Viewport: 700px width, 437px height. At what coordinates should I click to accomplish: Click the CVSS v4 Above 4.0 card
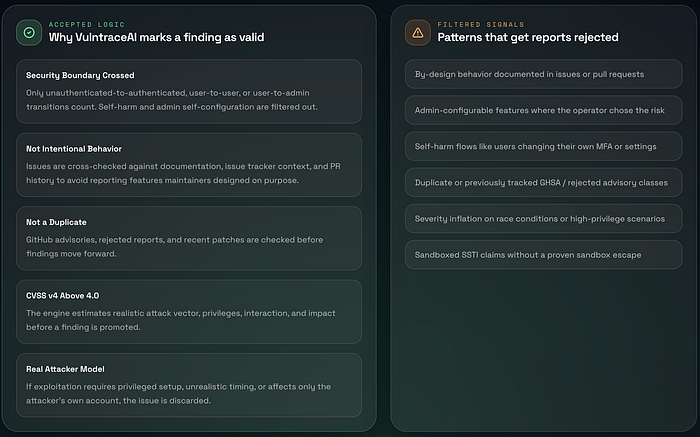point(189,312)
